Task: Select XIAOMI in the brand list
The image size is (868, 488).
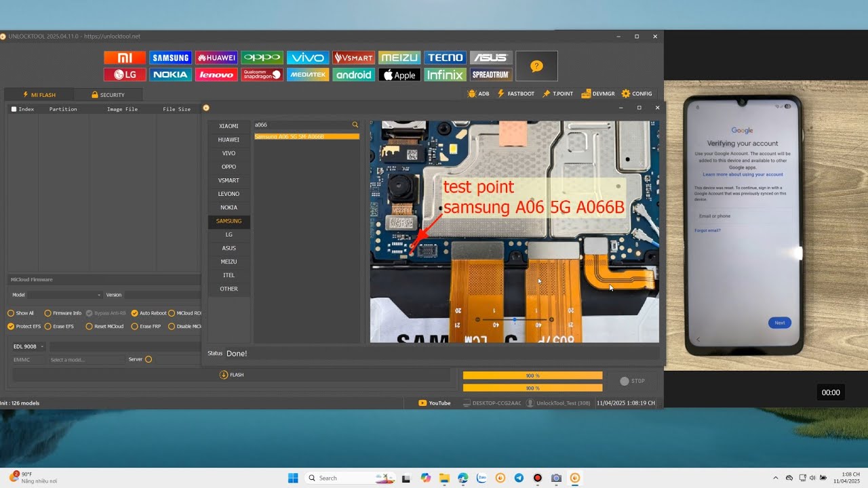Action: pyautogui.click(x=229, y=126)
